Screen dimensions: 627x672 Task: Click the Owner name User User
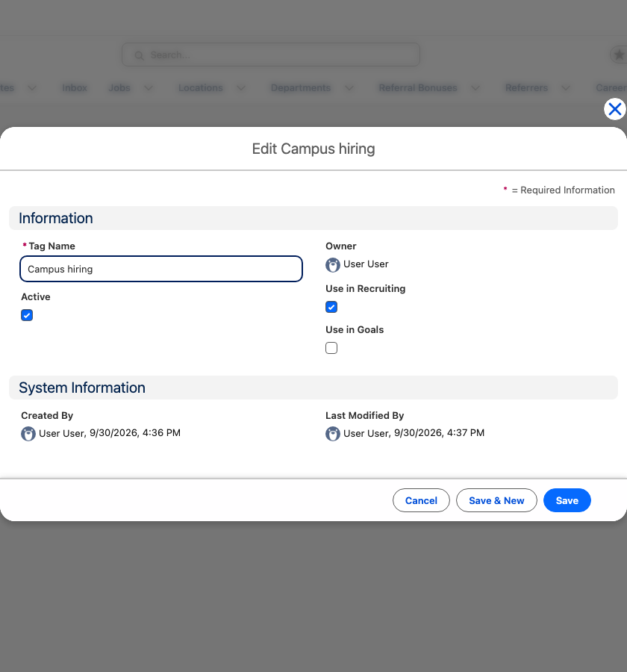[x=366, y=264]
